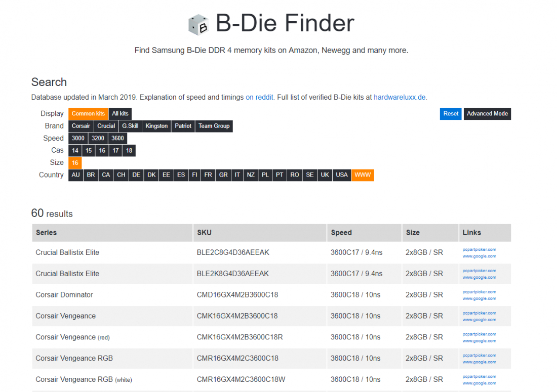
Task: Select country EE
Action: (166, 175)
